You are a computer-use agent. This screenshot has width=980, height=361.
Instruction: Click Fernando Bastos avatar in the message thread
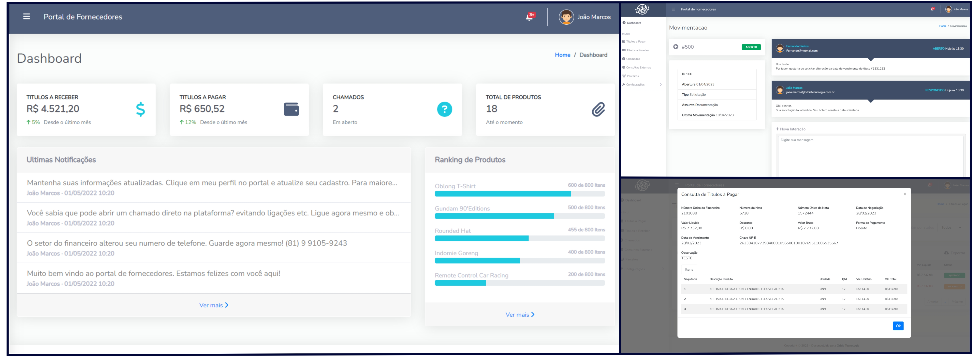[780, 48]
